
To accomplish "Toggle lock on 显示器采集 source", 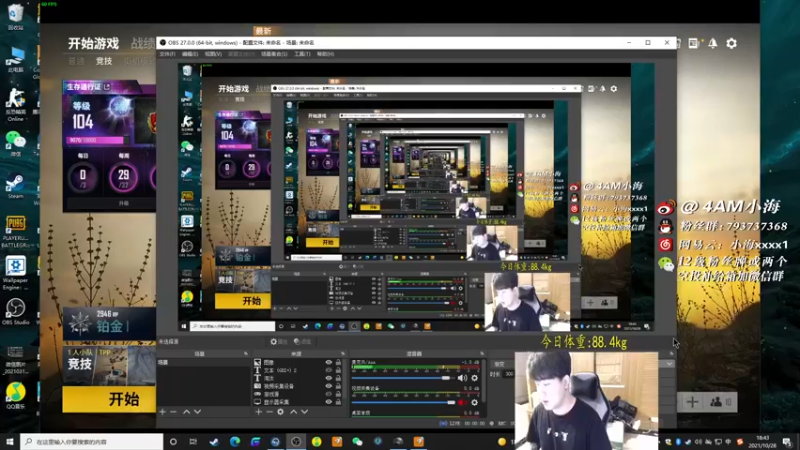I will [x=338, y=402].
